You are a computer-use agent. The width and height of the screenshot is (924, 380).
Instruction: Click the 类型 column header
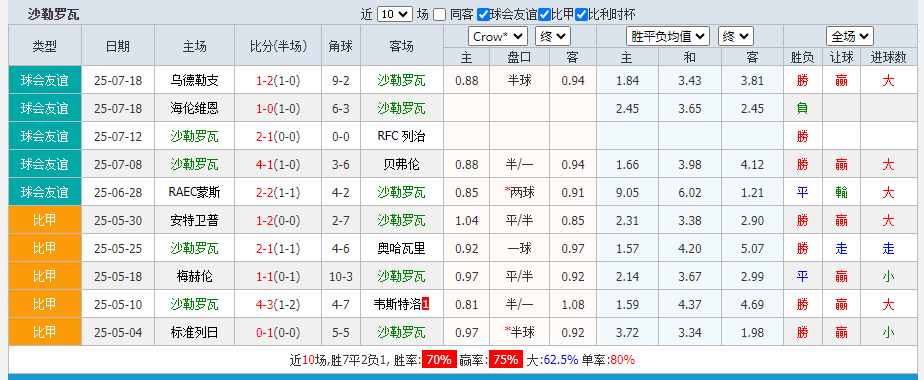point(45,46)
